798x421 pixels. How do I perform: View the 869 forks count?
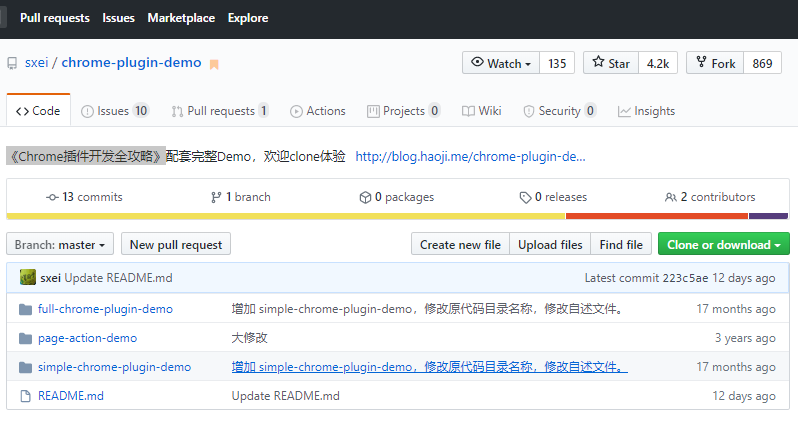(x=762, y=63)
